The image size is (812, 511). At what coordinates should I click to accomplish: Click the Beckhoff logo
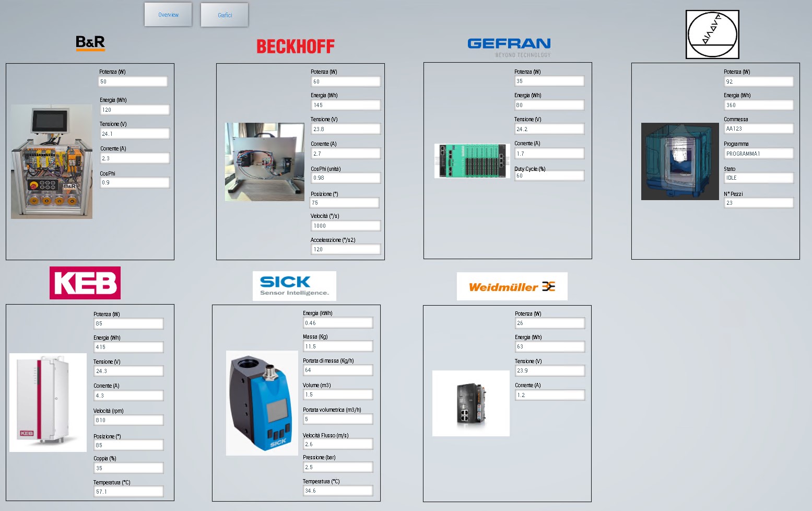pos(296,47)
